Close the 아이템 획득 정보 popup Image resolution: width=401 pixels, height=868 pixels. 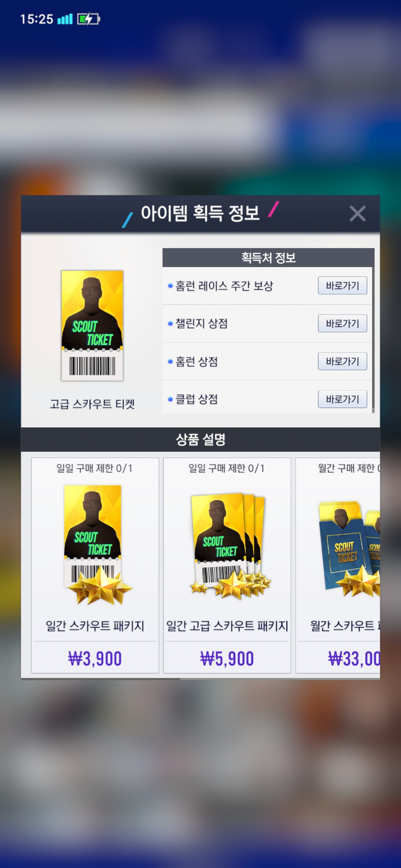pyautogui.click(x=358, y=214)
